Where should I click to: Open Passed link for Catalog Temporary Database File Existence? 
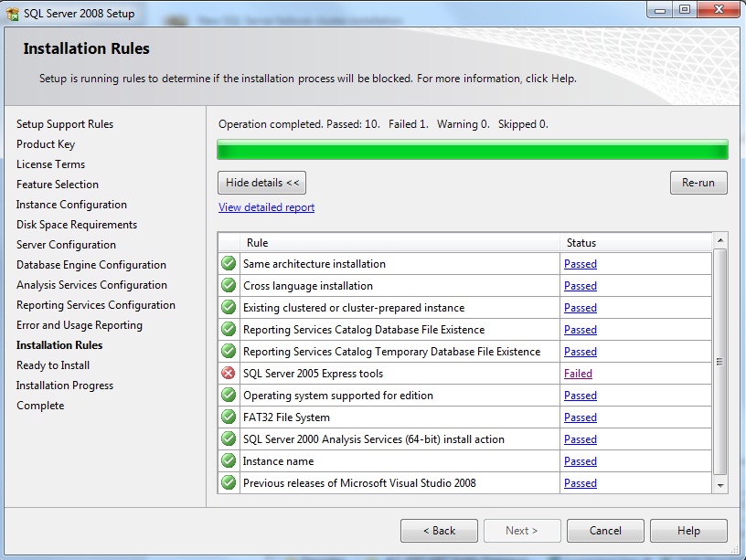coord(580,352)
